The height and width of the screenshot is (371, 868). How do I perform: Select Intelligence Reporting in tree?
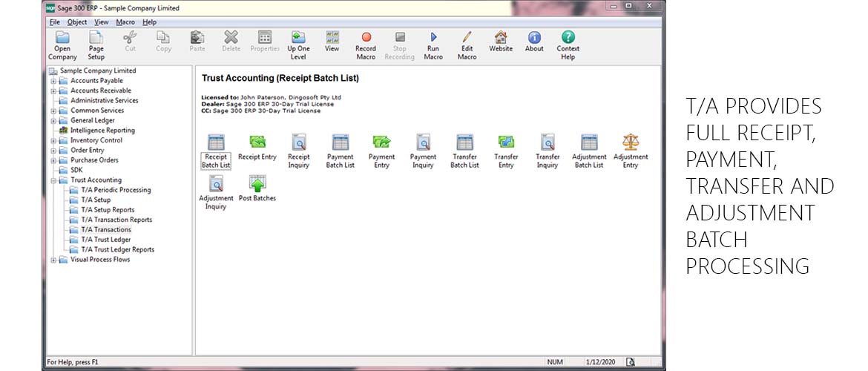[x=102, y=130]
